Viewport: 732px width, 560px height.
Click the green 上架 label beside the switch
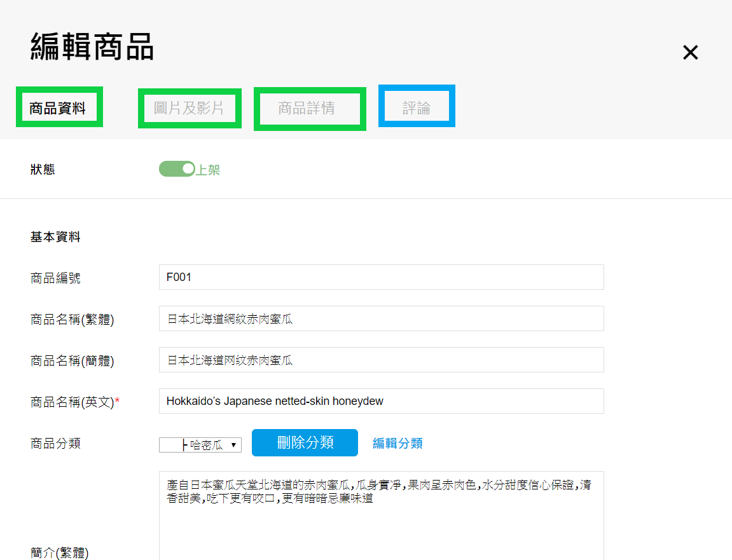click(208, 170)
